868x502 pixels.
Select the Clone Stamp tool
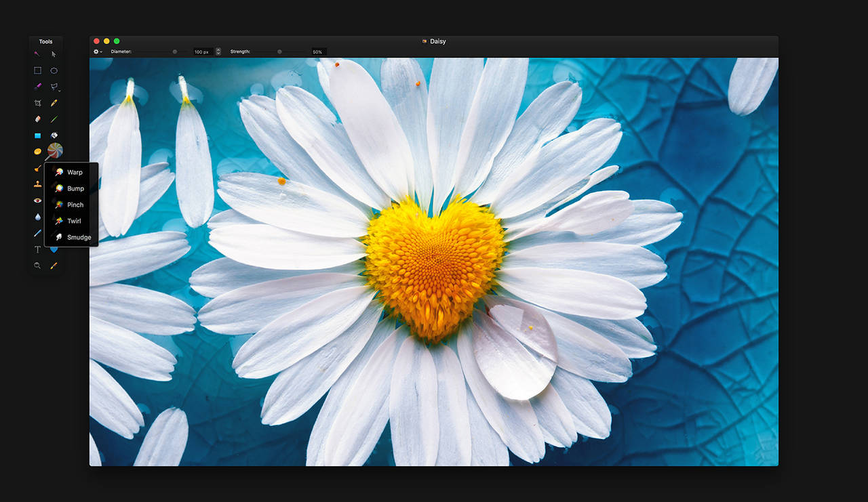point(37,184)
